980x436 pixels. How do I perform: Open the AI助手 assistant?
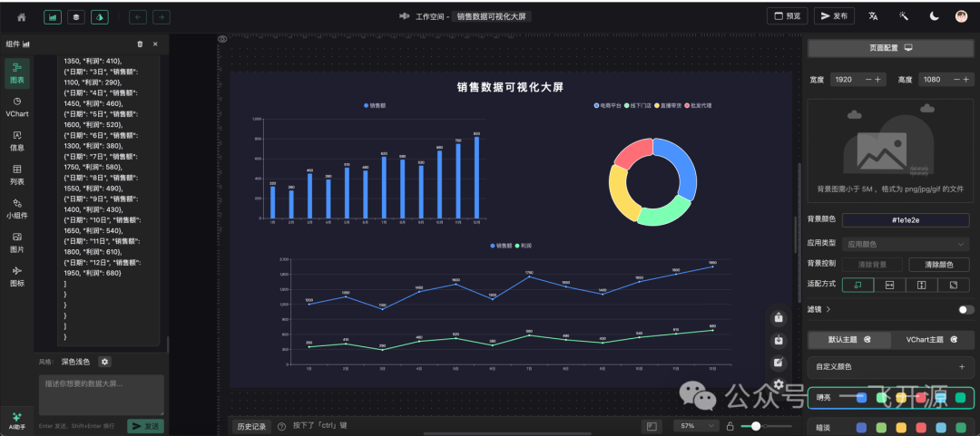(x=17, y=421)
